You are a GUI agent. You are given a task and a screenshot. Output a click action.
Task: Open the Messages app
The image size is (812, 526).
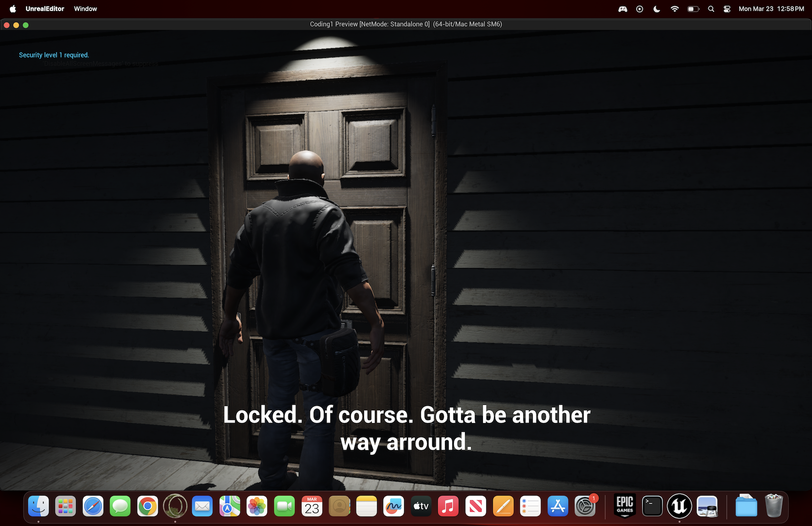pyautogui.click(x=120, y=507)
